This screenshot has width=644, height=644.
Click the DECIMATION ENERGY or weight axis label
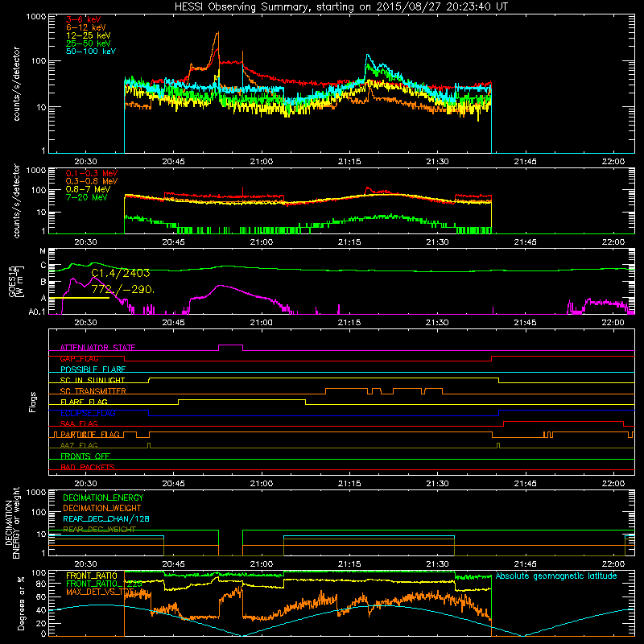[12, 522]
